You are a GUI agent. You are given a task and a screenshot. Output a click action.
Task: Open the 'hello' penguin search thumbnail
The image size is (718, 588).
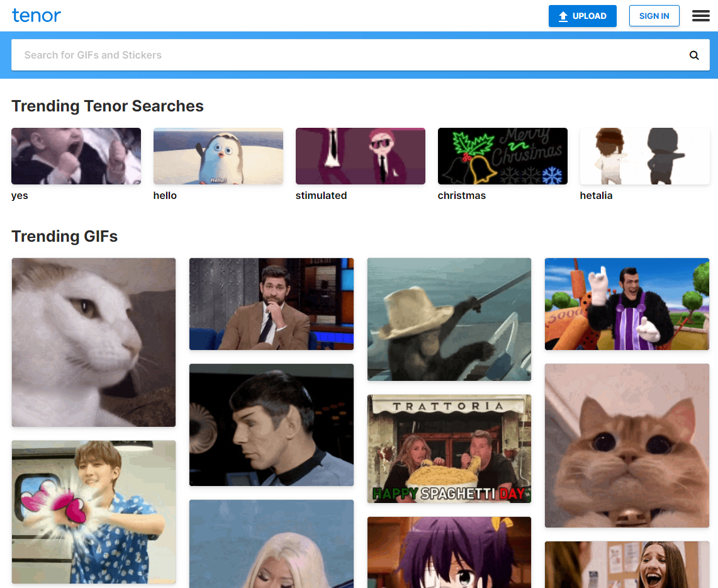(x=218, y=156)
